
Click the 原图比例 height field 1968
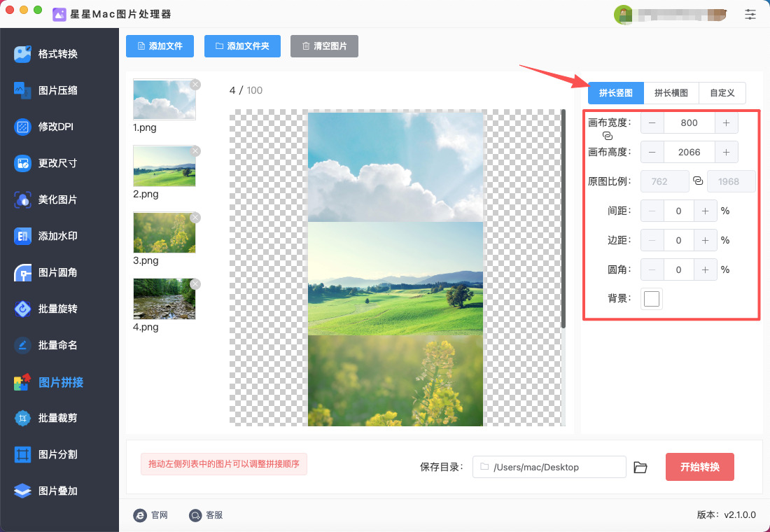coord(731,181)
